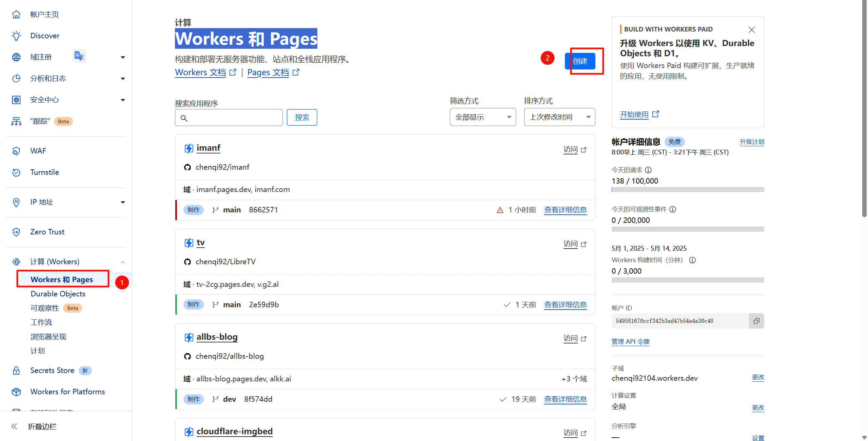Click the GitHub icon beside chenqi92/LibreTV
Viewport: 868px width, 441px height.
pyautogui.click(x=187, y=262)
